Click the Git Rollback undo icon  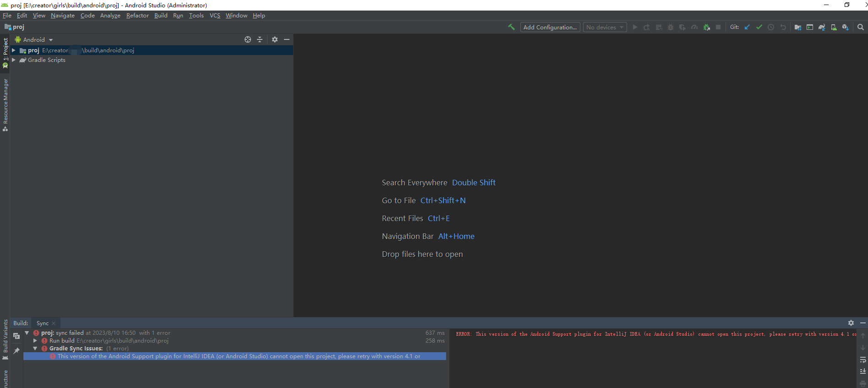click(783, 27)
